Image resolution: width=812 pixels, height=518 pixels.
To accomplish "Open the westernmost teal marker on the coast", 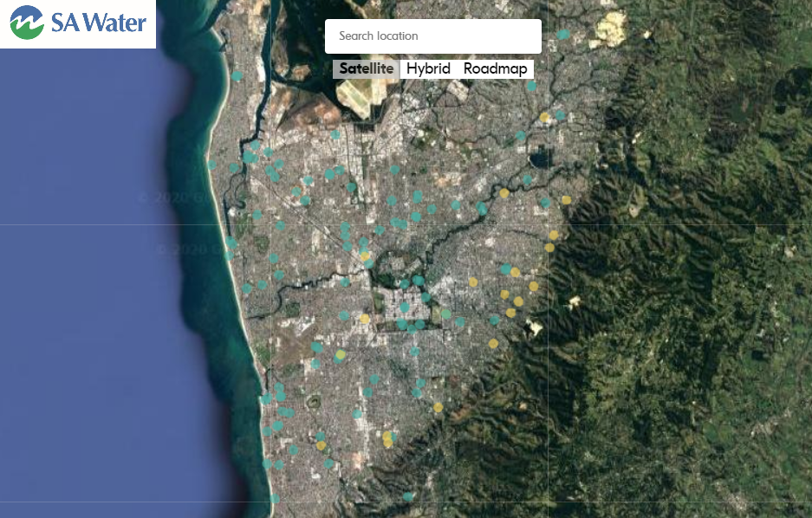I will pos(211,165).
